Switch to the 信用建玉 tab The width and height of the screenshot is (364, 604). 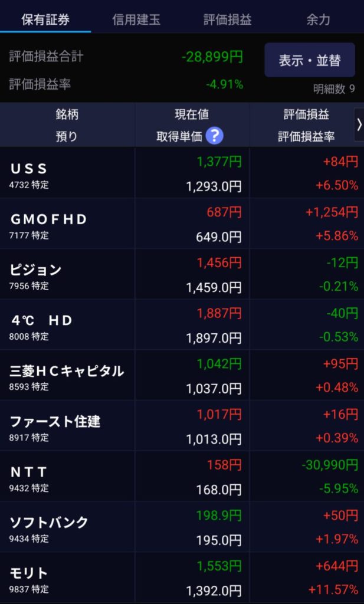(136, 19)
